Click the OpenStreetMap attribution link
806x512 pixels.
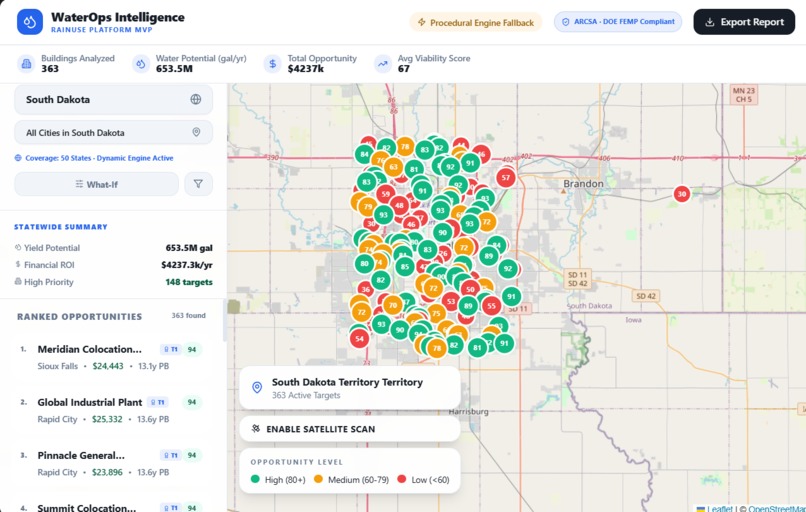point(777,508)
